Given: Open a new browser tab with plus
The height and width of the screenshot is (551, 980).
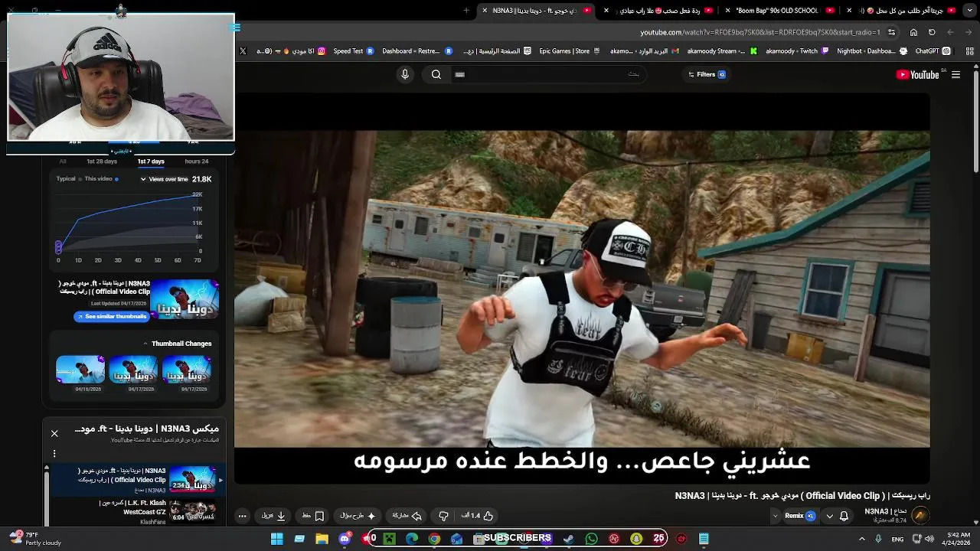Looking at the screenshot, I should coord(466,10).
